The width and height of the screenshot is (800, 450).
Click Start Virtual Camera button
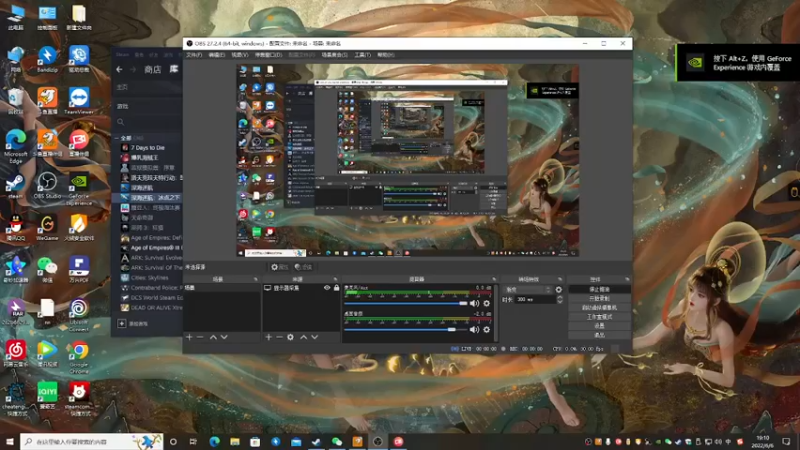(599, 308)
